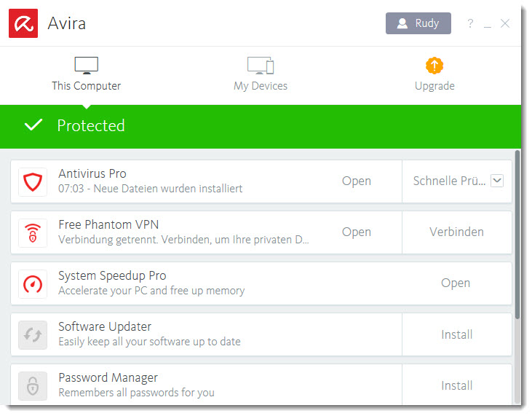Image resolution: width=532 pixels, height=416 pixels.
Task: Open Free Phantom VPN
Action: (357, 232)
